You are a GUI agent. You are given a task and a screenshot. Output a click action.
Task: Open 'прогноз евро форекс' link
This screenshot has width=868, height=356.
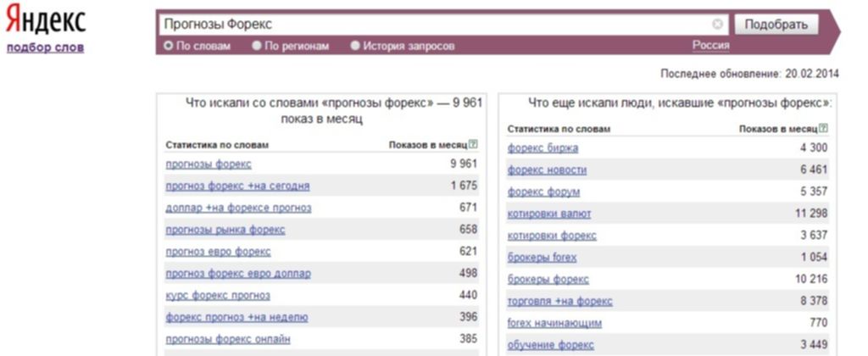tap(218, 252)
